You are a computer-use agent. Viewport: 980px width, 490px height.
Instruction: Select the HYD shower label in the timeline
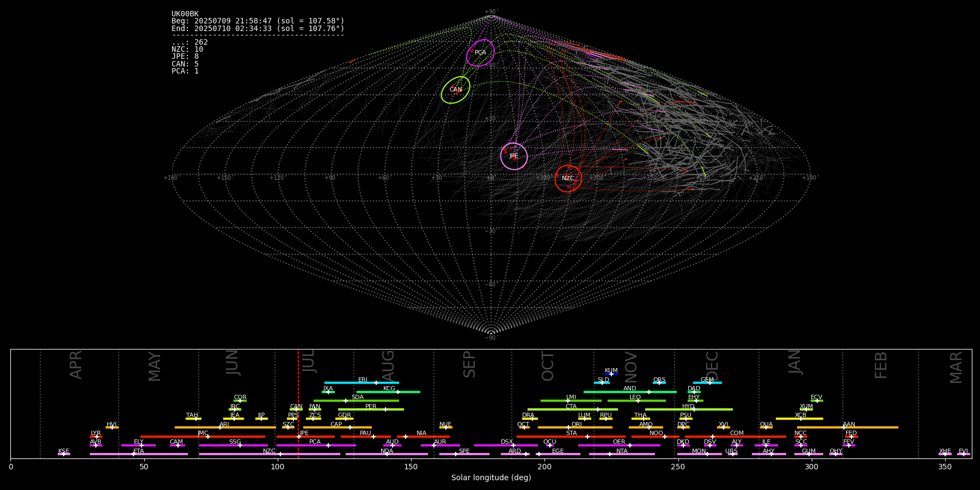(x=689, y=407)
